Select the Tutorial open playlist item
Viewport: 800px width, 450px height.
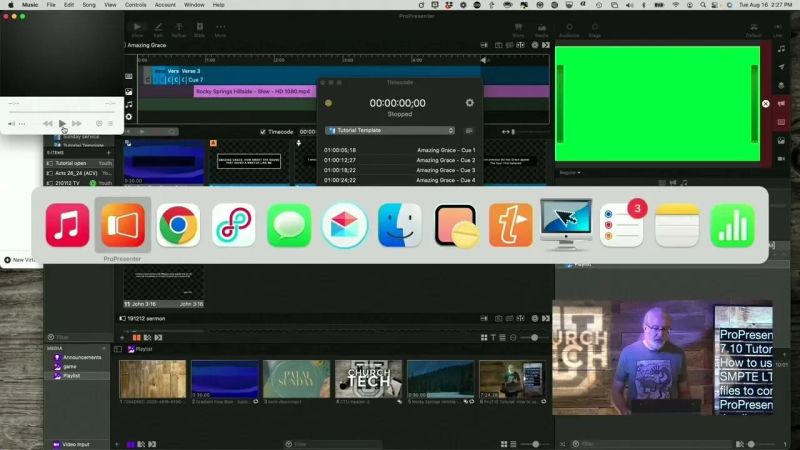coord(79,163)
